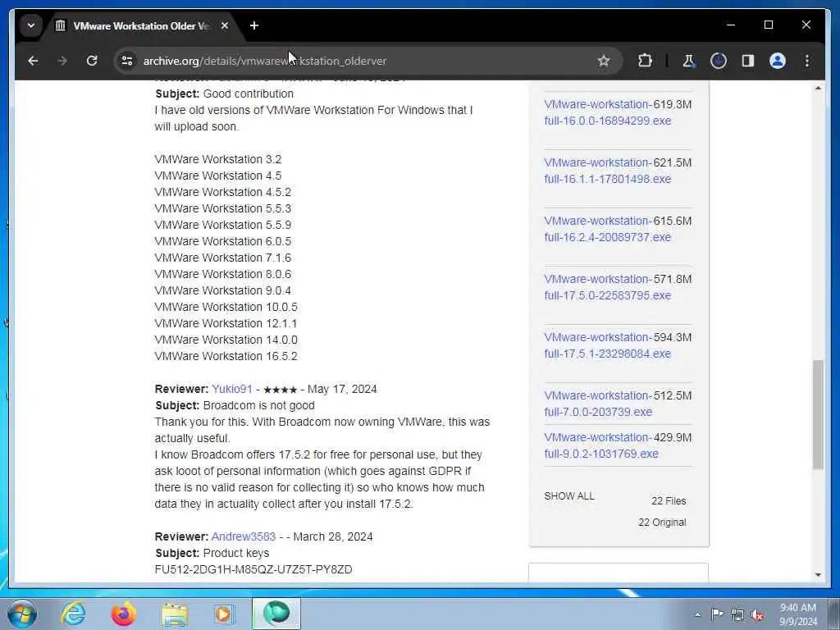Open Windows Explorer from the taskbar
This screenshot has height=630, width=840.
point(175,614)
